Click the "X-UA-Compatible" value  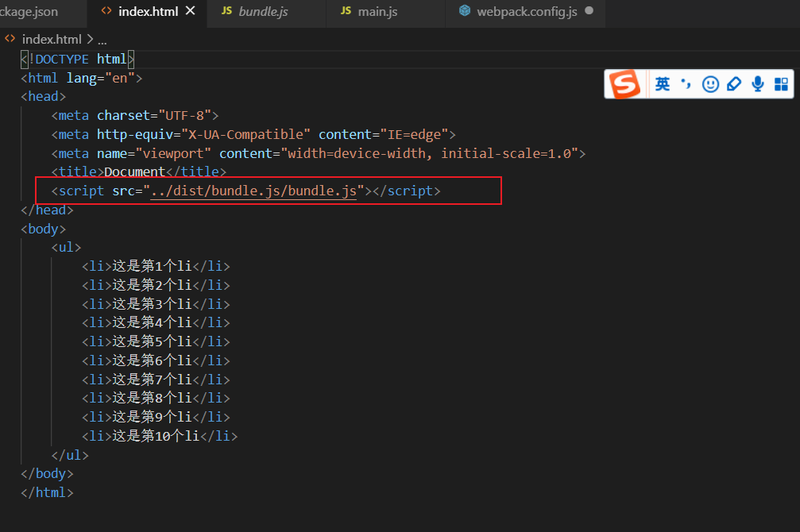(245, 135)
